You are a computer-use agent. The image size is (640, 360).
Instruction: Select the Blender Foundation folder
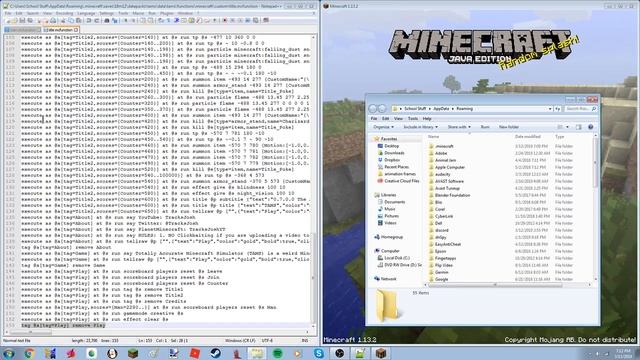click(x=452, y=195)
